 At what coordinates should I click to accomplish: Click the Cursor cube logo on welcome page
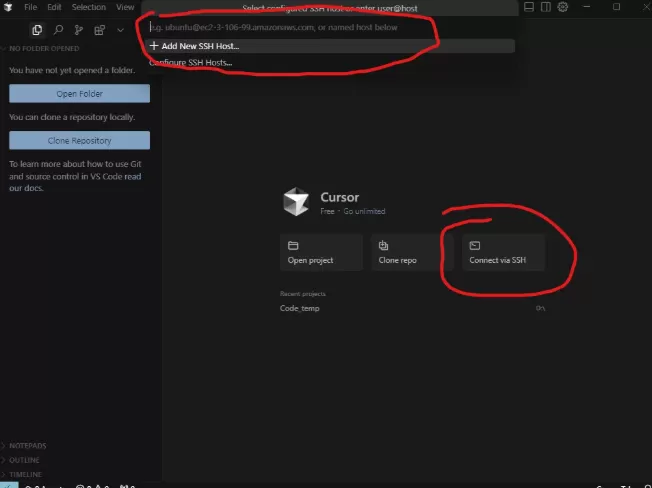pos(295,201)
